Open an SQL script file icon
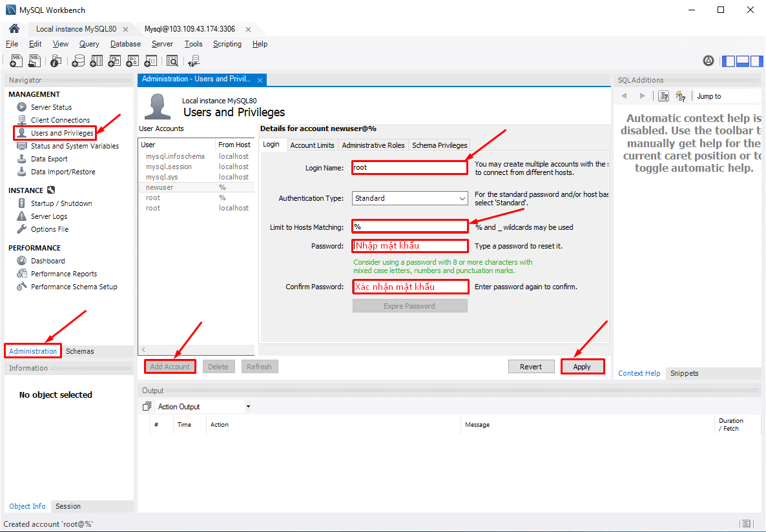 pyautogui.click(x=35, y=61)
